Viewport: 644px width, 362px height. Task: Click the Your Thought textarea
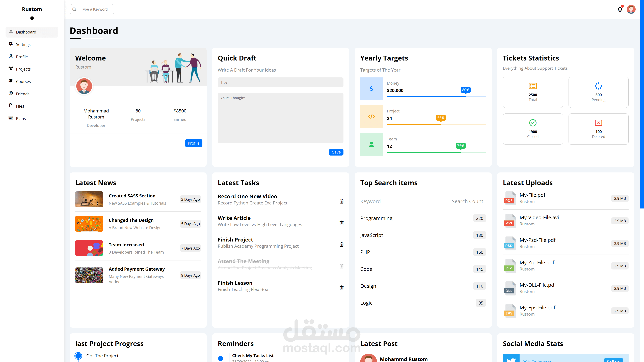pyautogui.click(x=281, y=118)
